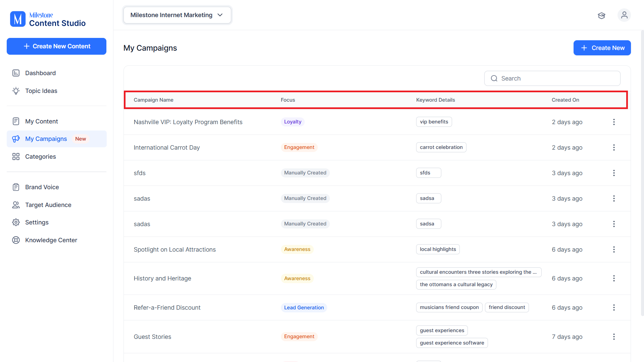Click the vip benefits keyword chip
This screenshot has width=644, height=362.
(x=434, y=122)
